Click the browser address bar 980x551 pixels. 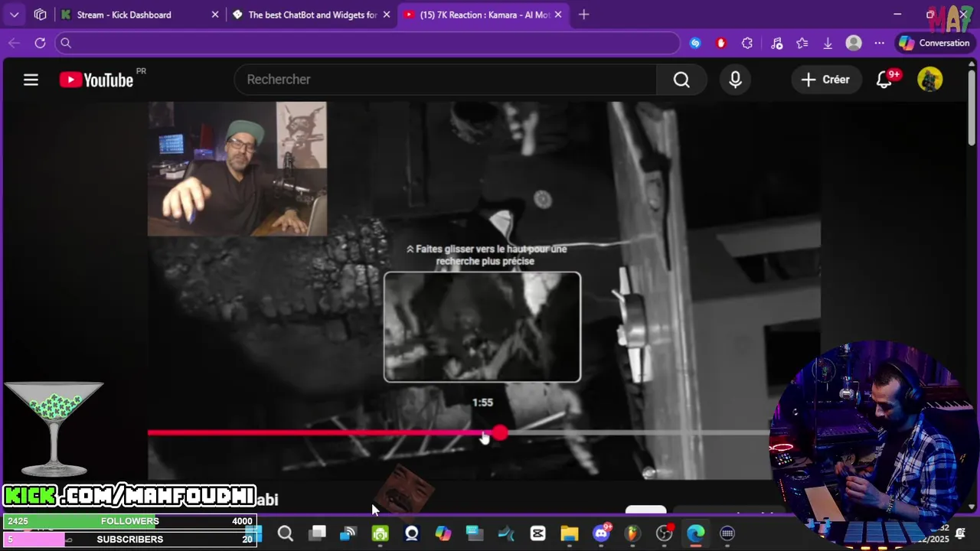click(x=367, y=43)
